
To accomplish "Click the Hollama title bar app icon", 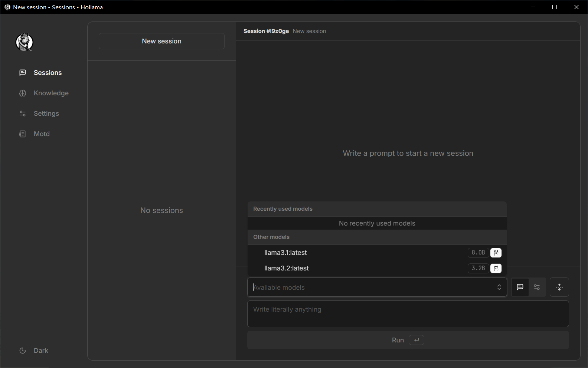I will pyautogui.click(x=7, y=7).
